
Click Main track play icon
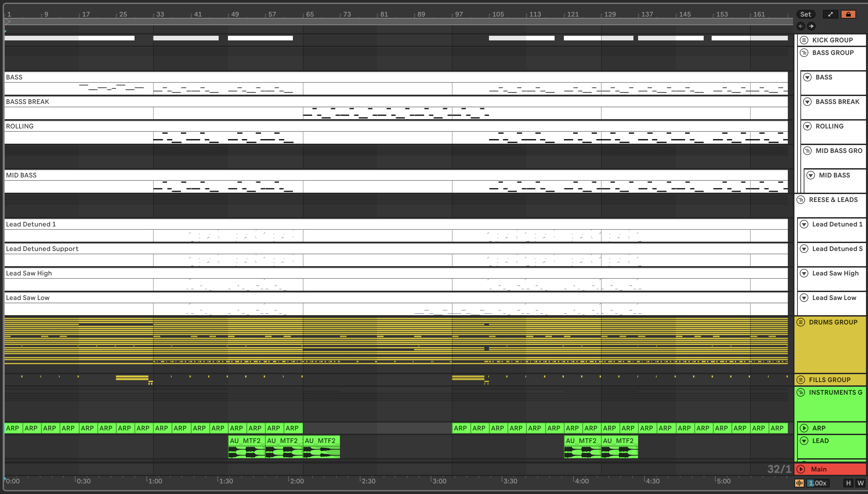click(x=801, y=469)
